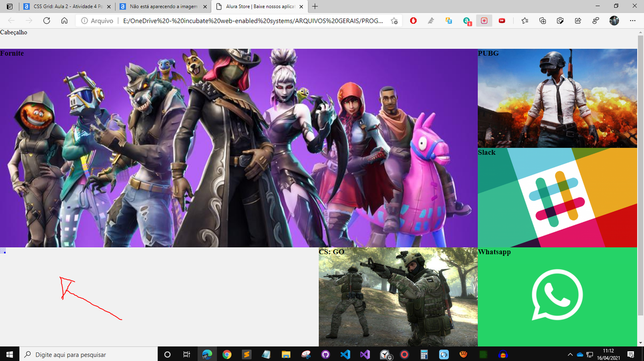The height and width of the screenshot is (361, 644).
Task: Open Google Chrome from taskbar
Action: pos(227,354)
